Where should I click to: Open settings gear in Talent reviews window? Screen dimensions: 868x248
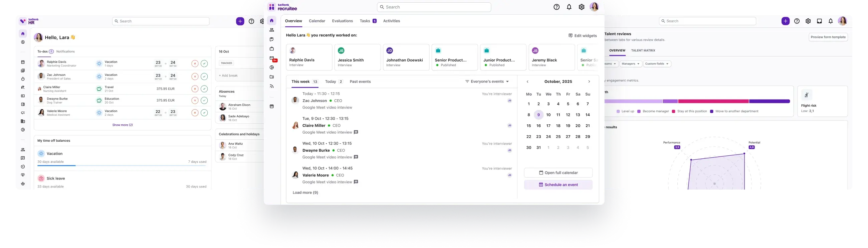[x=808, y=21]
